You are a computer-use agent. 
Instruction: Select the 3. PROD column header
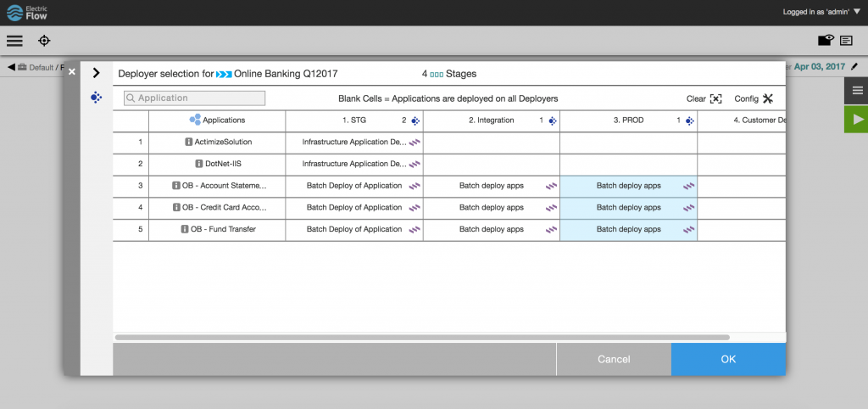pyautogui.click(x=628, y=120)
